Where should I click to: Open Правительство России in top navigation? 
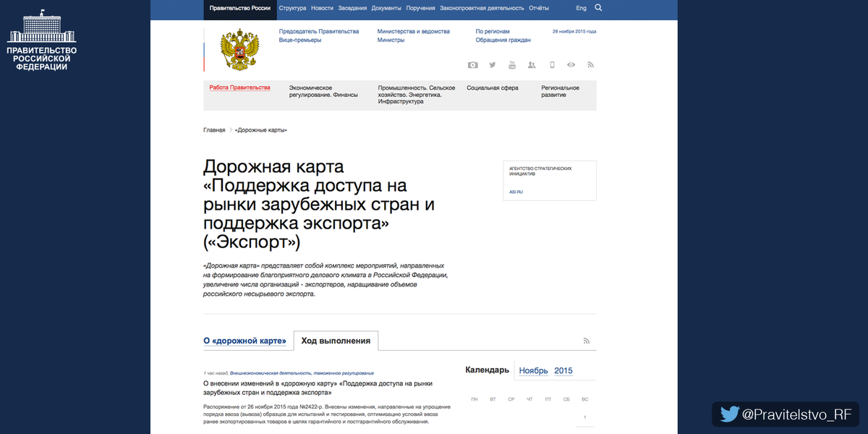click(x=240, y=8)
